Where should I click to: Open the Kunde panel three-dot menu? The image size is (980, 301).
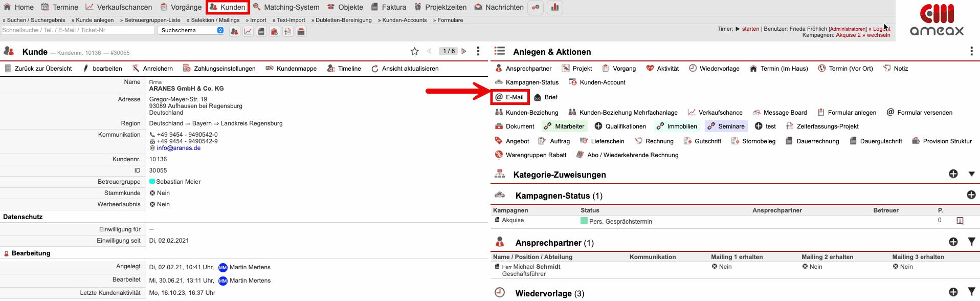point(478,51)
